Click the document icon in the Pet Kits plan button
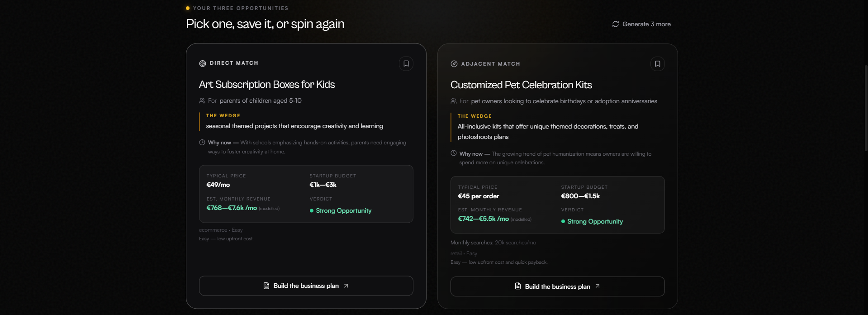Viewport: 868px width, 315px height. point(518,286)
